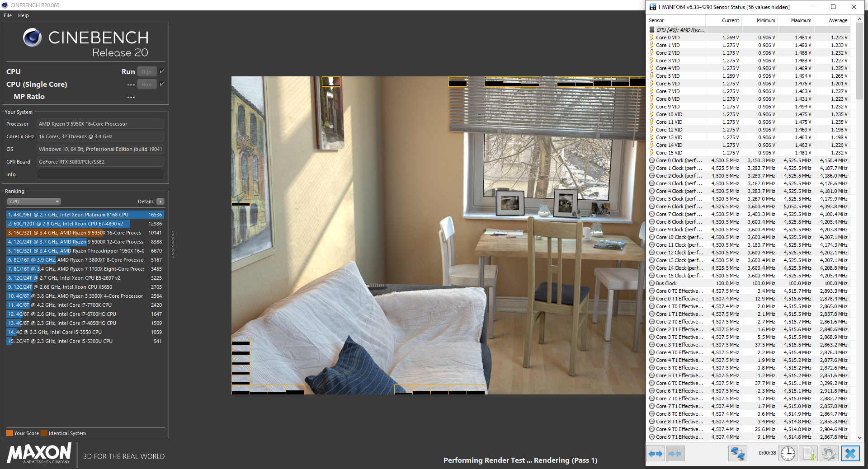Click the Cinebench title bar app icon
868x469 pixels.
coord(5,5)
